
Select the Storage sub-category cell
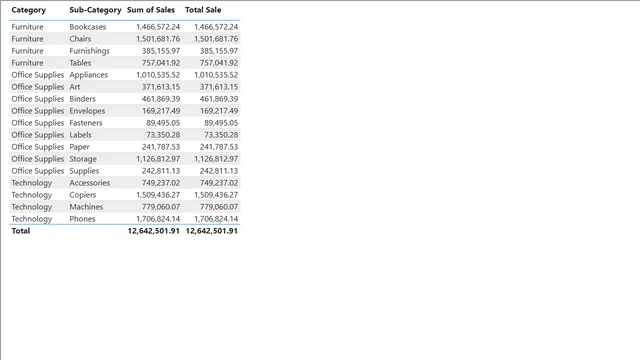point(83,159)
